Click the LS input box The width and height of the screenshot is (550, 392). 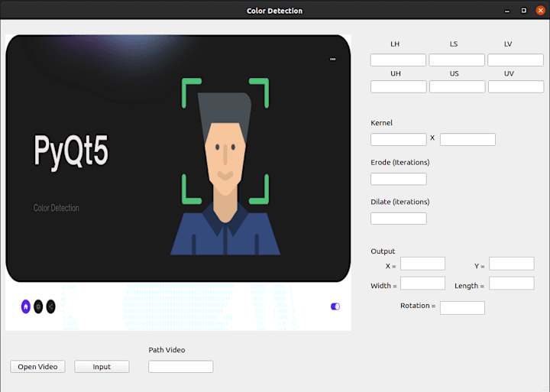click(457, 60)
